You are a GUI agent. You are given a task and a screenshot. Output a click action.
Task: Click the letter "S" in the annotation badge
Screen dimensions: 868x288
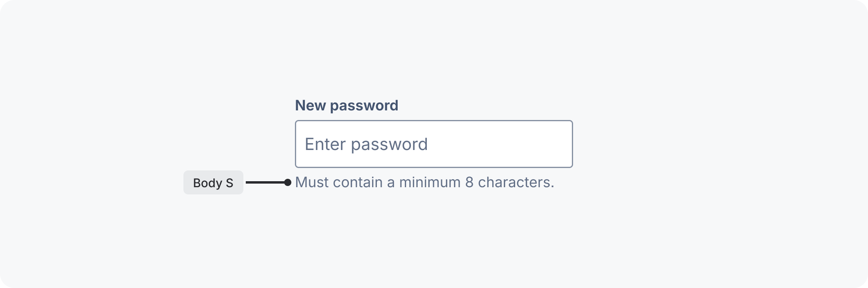click(229, 183)
